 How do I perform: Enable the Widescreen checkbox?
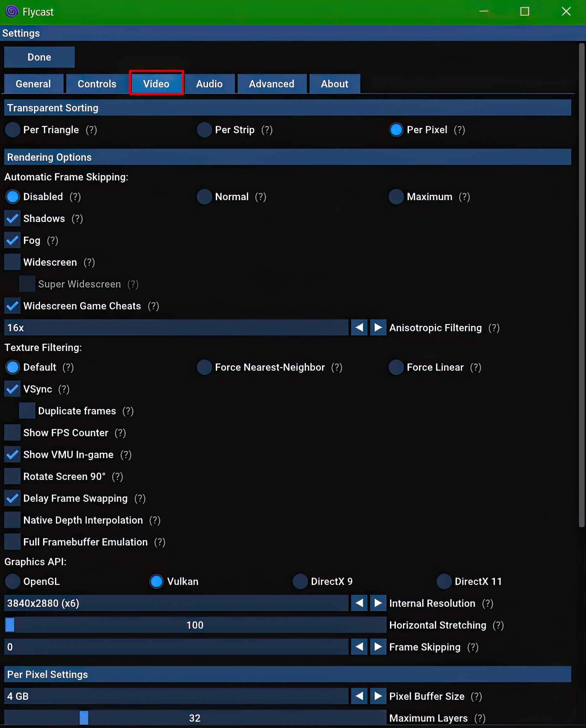[12, 263]
